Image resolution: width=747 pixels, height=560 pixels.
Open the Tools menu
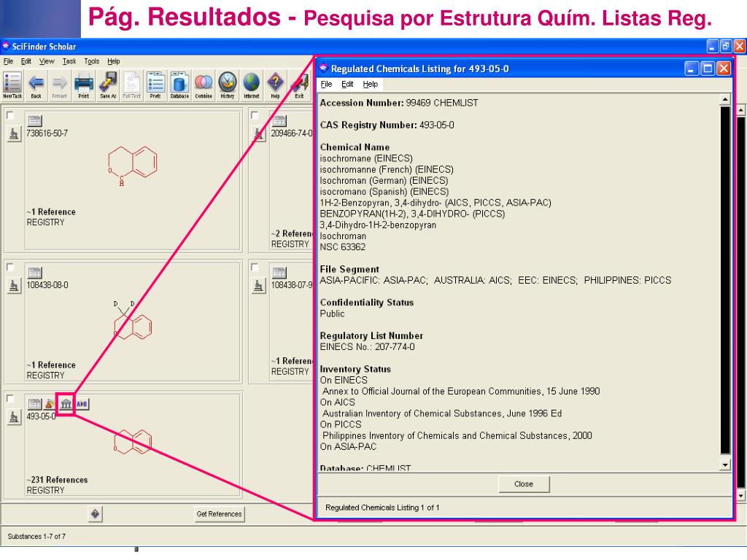91,61
